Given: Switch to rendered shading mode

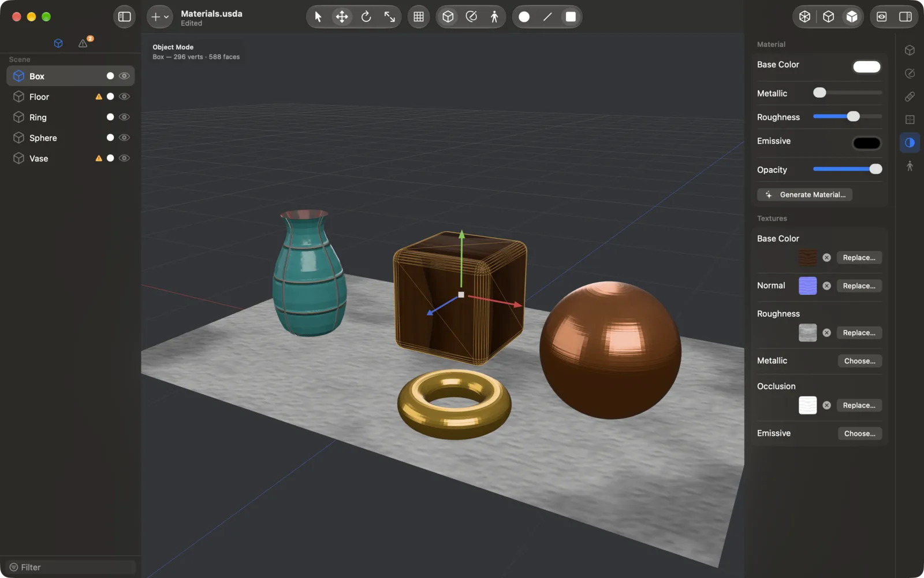Looking at the screenshot, I should click(852, 17).
